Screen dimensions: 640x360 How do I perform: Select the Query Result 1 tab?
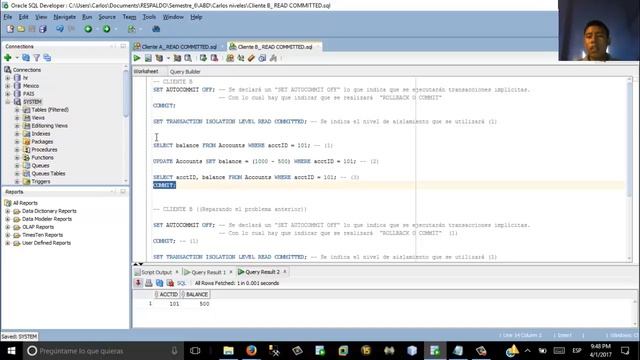tap(208, 272)
